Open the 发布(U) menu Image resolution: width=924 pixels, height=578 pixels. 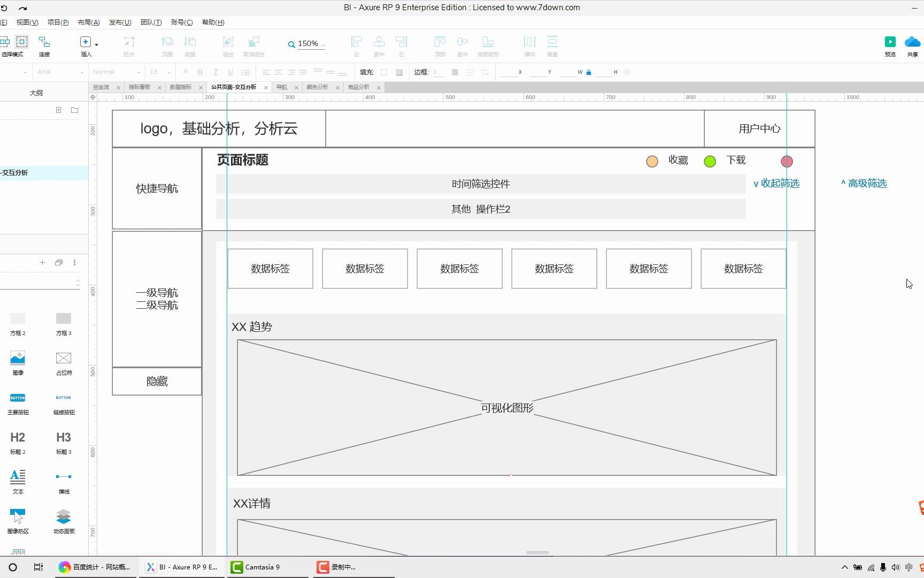[120, 22]
